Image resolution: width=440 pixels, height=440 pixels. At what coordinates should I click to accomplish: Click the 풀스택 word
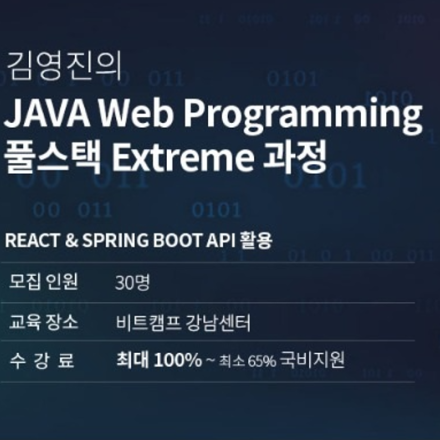(52, 157)
